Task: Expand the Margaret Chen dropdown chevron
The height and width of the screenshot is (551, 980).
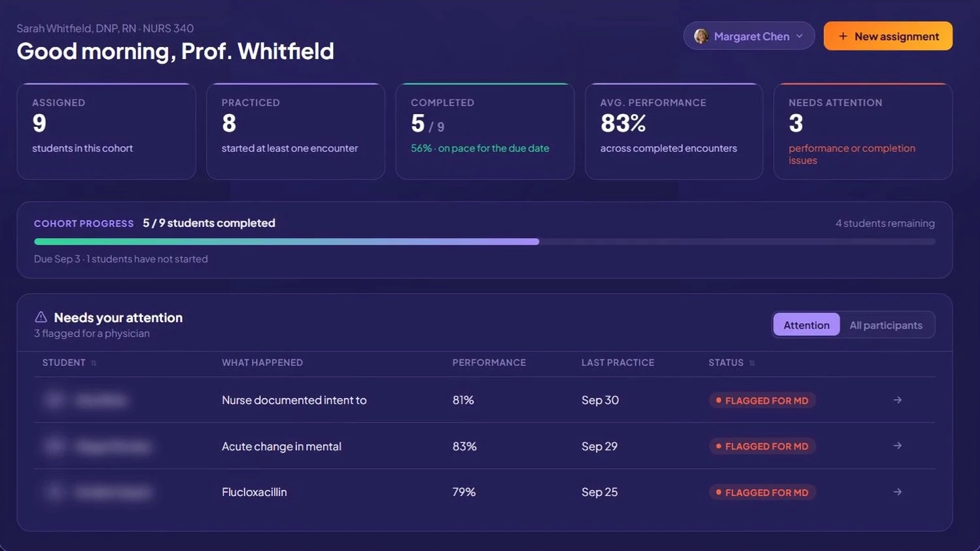Action: tap(799, 37)
